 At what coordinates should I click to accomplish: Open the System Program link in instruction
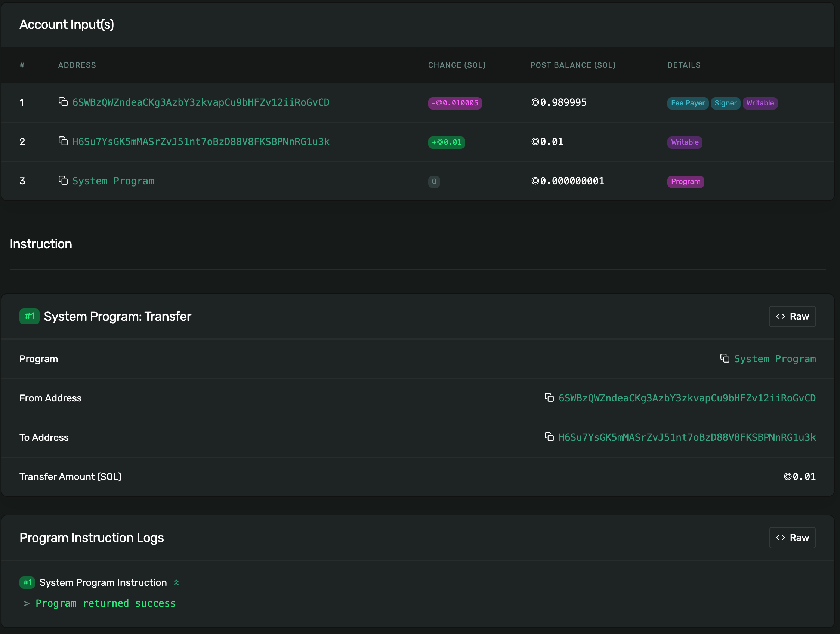coord(775,358)
